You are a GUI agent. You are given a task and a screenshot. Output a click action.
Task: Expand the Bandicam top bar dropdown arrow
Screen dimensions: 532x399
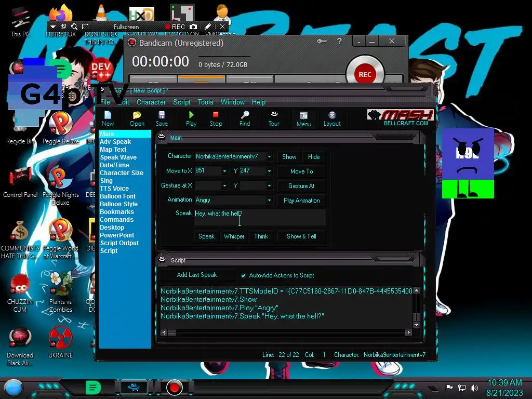(53, 26)
